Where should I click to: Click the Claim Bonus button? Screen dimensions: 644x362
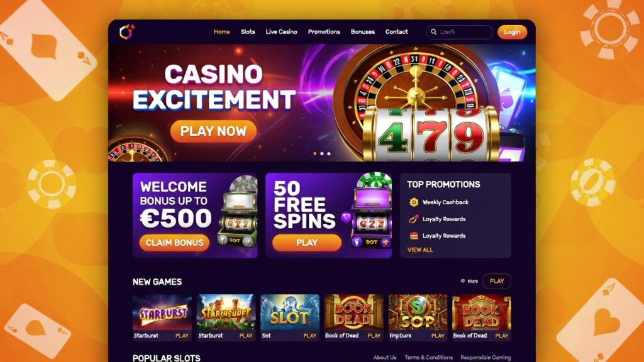tap(175, 243)
